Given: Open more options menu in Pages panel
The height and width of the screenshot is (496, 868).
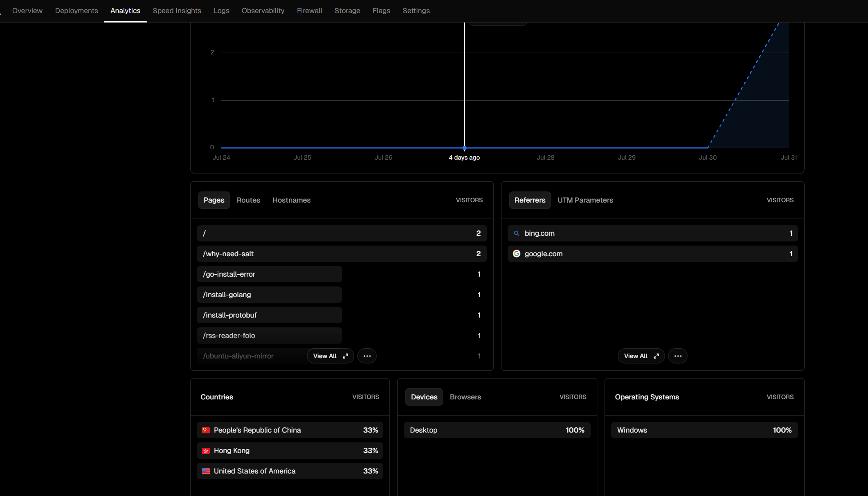Looking at the screenshot, I should click(367, 356).
